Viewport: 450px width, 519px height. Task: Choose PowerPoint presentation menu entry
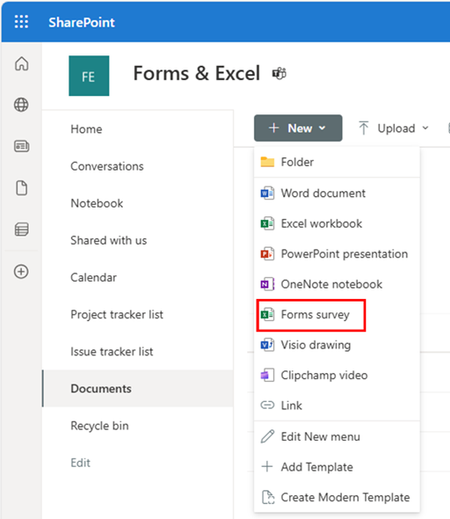(x=337, y=254)
